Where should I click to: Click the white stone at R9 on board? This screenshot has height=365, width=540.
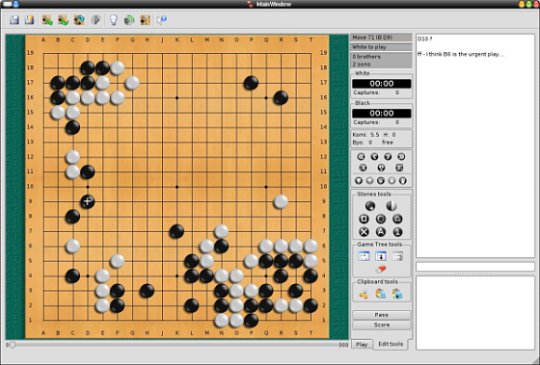pos(281,202)
